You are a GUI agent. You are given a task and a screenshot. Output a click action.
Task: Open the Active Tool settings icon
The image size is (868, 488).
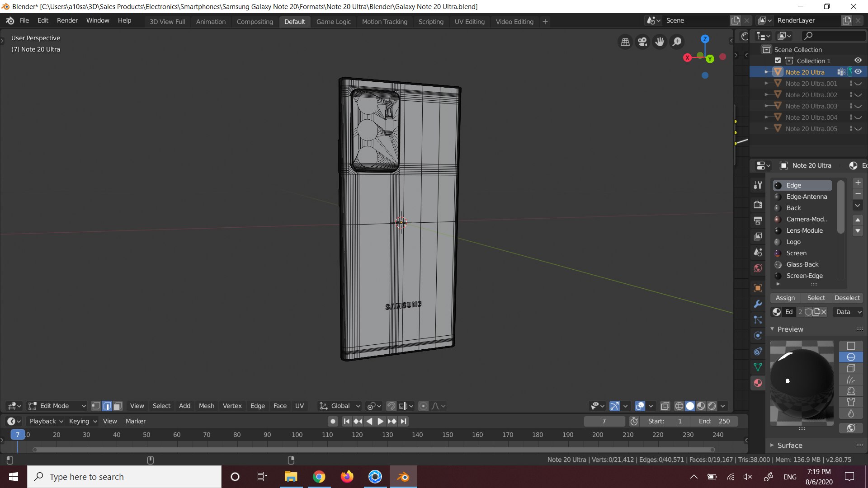point(758,185)
